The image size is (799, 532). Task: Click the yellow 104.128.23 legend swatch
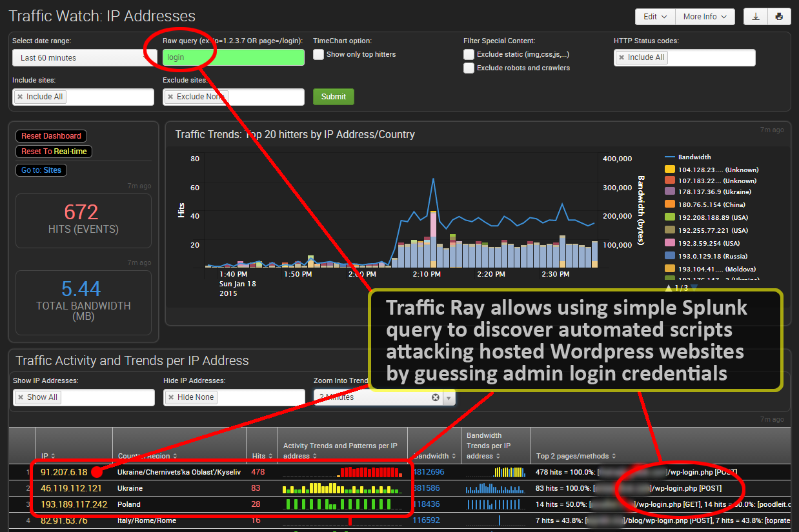(669, 170)
